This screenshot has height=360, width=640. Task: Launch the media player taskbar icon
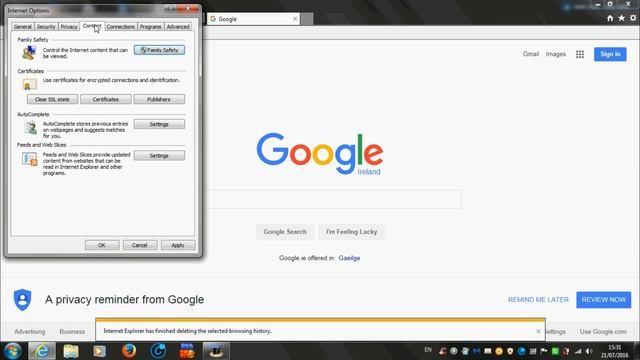click(x=100, y=351)
